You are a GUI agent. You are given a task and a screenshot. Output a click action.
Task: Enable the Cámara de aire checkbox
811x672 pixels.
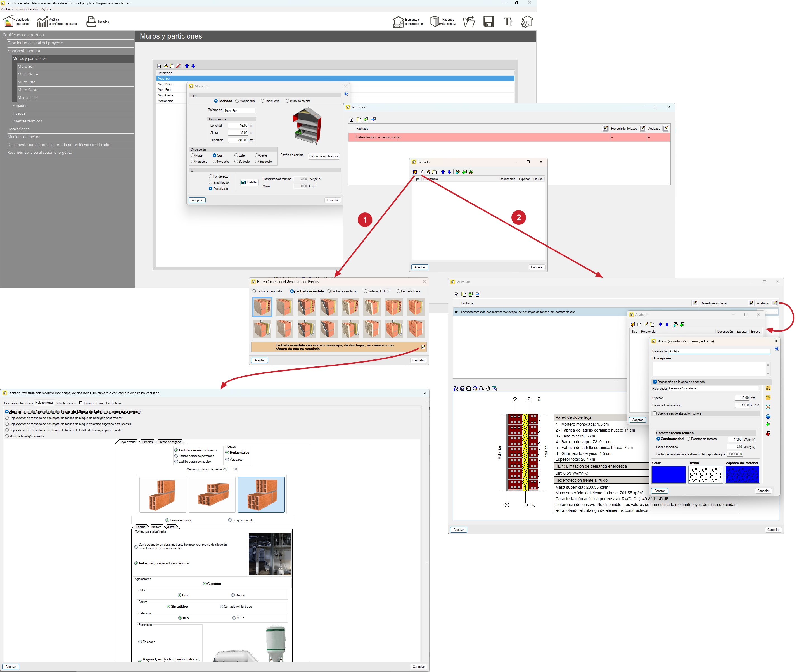click(x=81, y=403)
